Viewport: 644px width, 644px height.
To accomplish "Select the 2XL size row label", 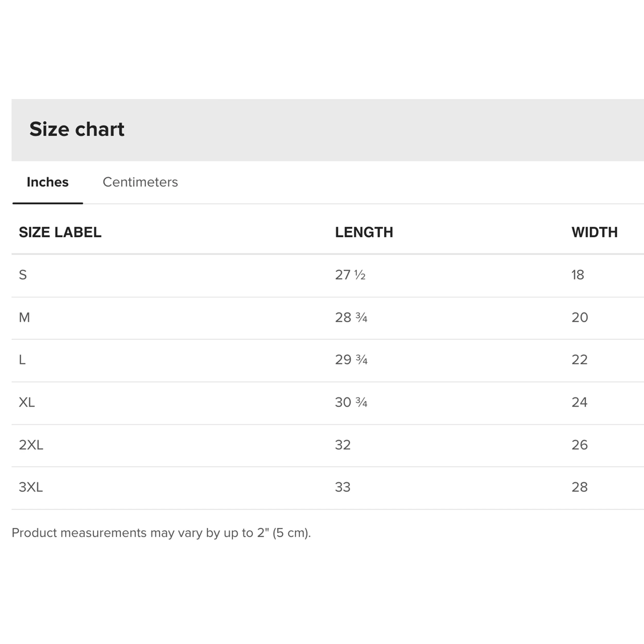I will 31,445.
